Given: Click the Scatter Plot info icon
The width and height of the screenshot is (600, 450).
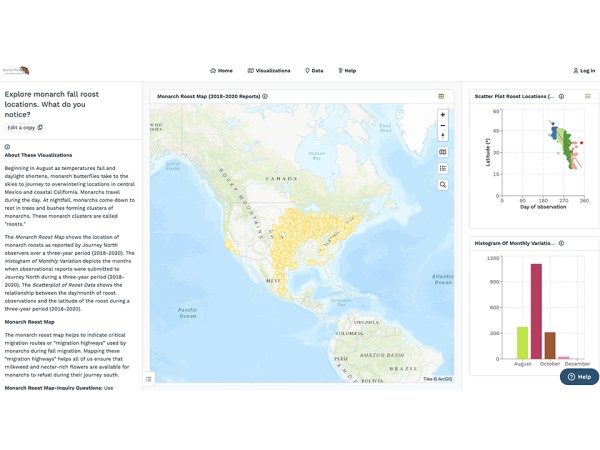Looking at the screenshot, I should (561, 96).
